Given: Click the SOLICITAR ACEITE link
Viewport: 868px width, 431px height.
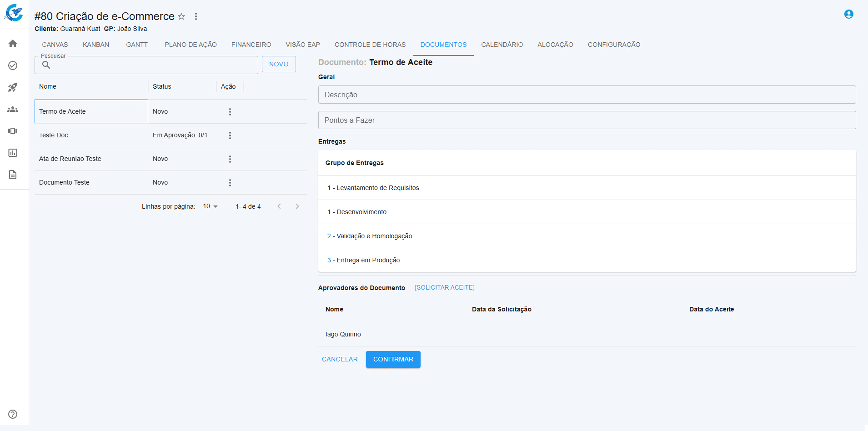Looking at the screenshot, I should [x=445, y=287].
